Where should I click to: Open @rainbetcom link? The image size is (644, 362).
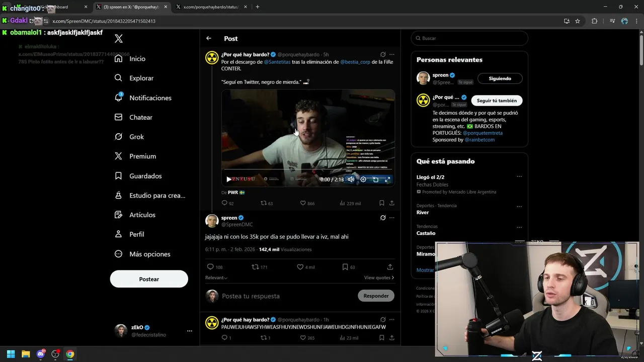[x=479, y=140]
